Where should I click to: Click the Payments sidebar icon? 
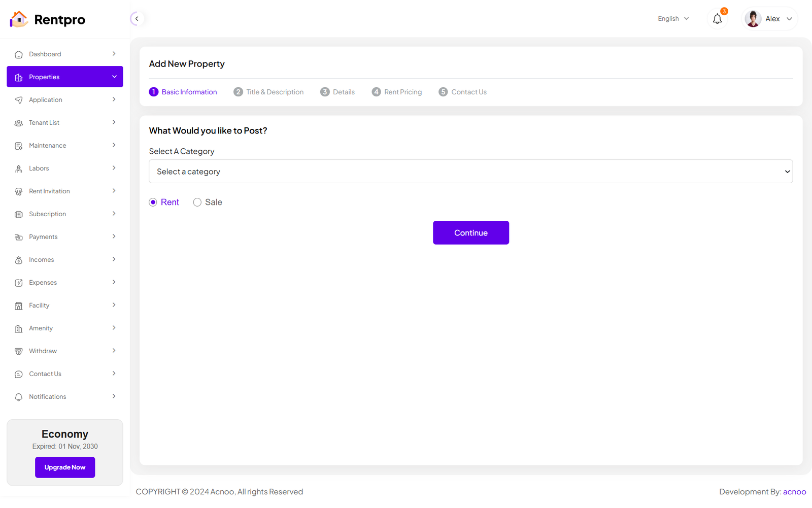pyautogui.click(x=19, y=238)
